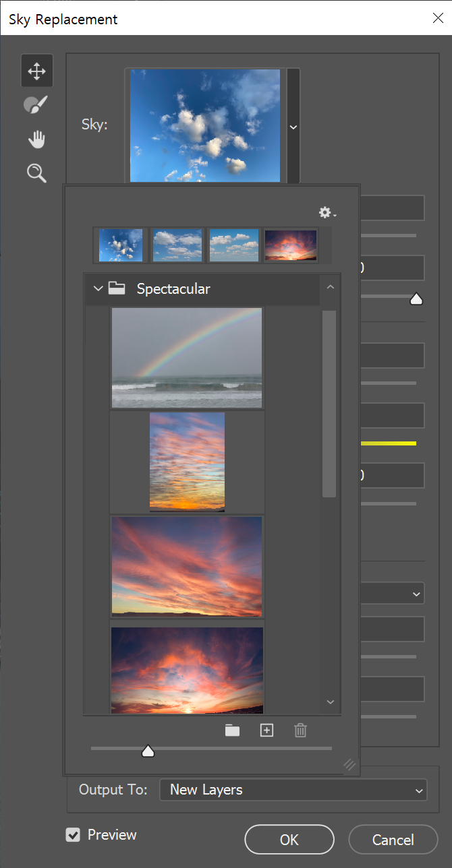Click the current Sky preview image
The image size is (452, 868).
click(x=205, y=125)
